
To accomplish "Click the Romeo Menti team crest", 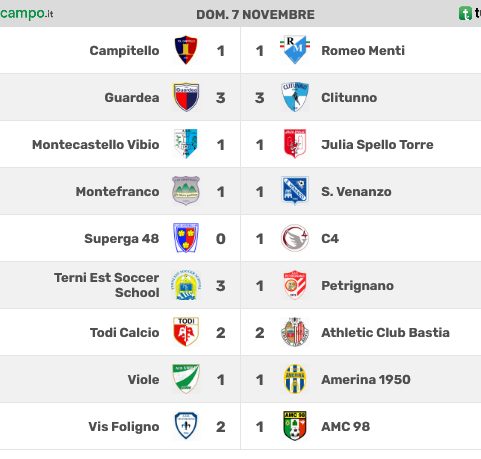I will (295, 50).
